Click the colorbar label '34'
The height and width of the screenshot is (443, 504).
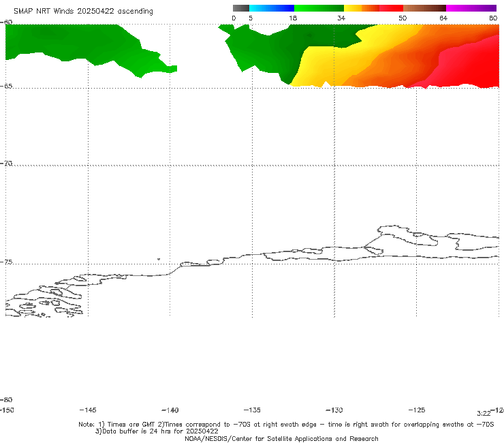pyautogui.click(x=341, y=18)
